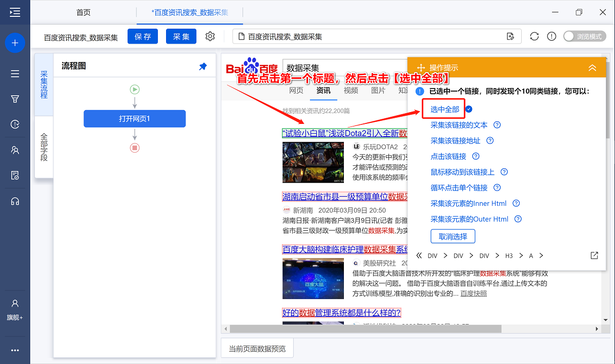
Task: Select the 视频 tab on Baidu
Action: [x=351, y=91]
